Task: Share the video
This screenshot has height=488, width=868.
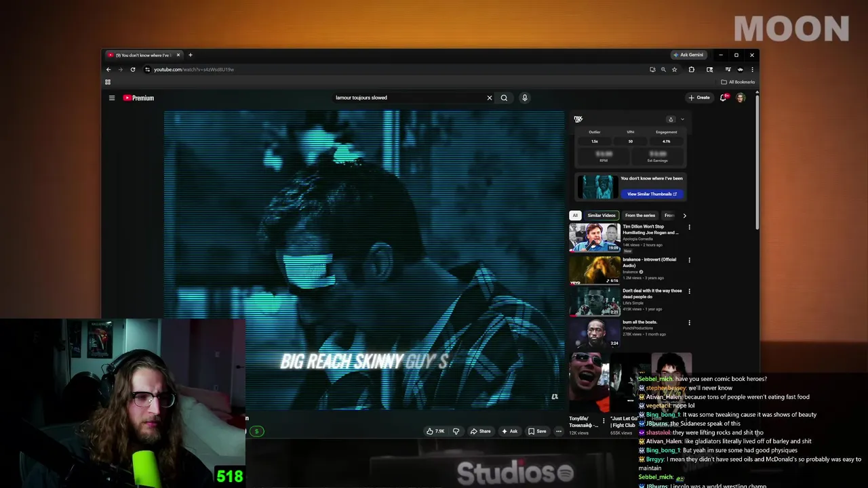Action: (x=480, y=431)
